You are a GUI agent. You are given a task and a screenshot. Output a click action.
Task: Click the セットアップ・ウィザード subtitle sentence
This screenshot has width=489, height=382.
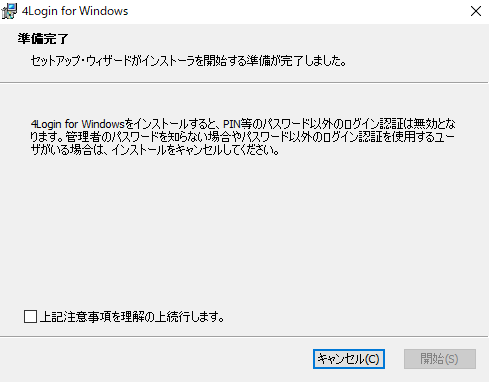[189, 61]
